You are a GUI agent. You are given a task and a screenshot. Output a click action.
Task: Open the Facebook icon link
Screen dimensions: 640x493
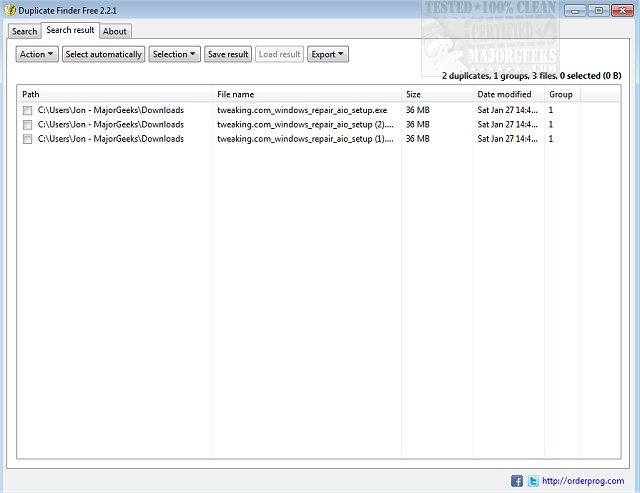pyautogui.click(x=517, y=481)
